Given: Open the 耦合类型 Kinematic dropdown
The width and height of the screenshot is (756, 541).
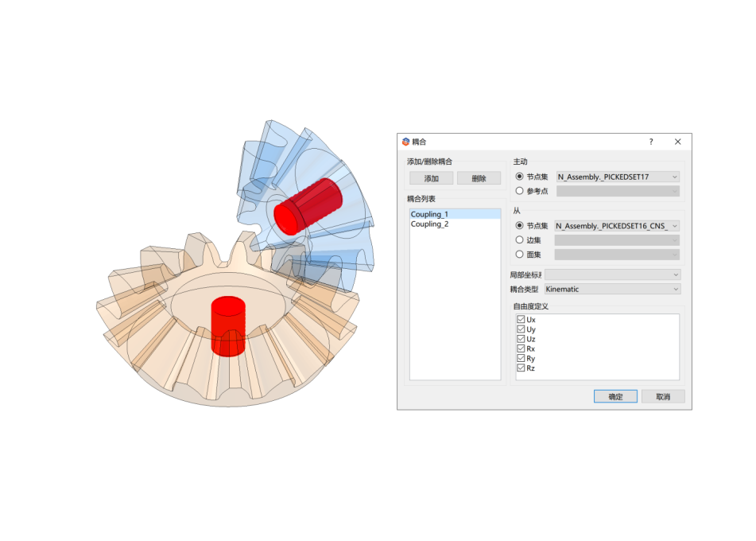Looking at the screenshot, I should (x=612, y=289).
